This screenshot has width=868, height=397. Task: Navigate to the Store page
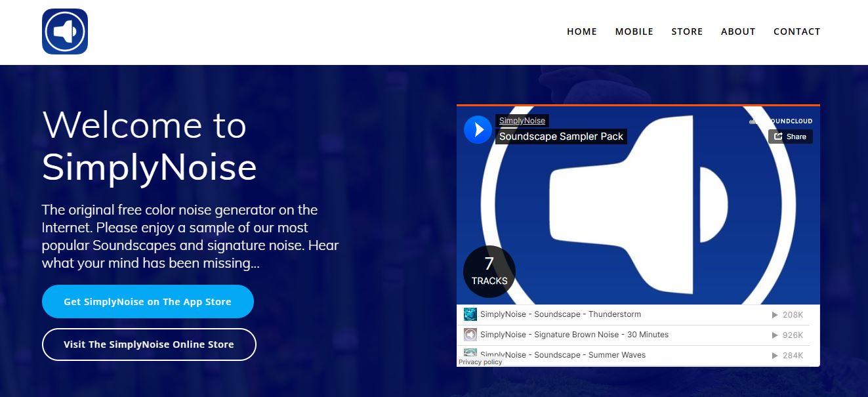[687, 31]
